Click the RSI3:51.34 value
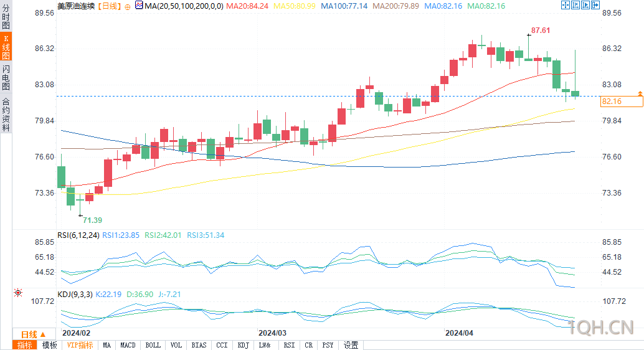Image resolution: width=644 pixels, height=350 pixels. [x=206, y=235]
